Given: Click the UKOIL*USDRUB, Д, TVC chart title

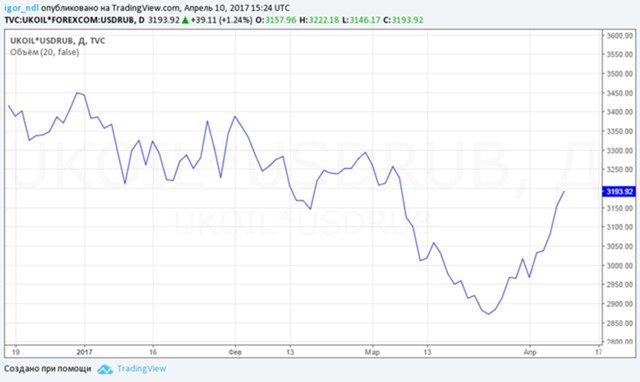Looking at the screenshot, I should click(x=58, y=41).
